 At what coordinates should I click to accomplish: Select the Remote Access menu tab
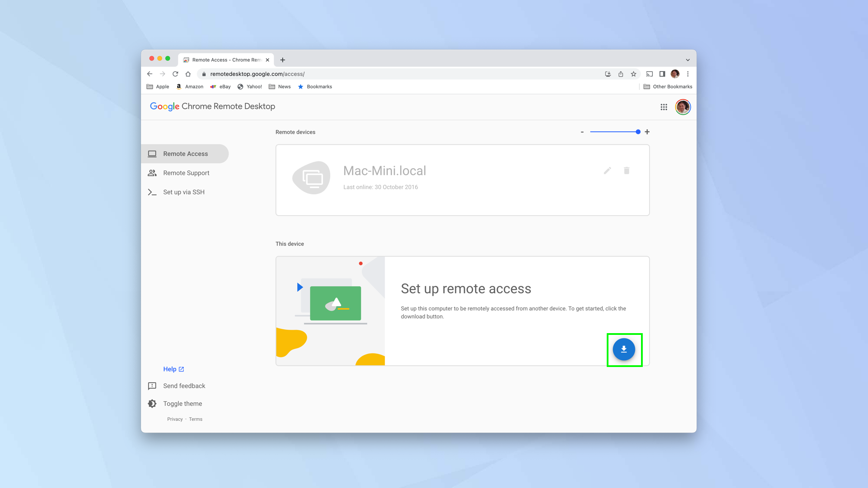coord(185,154)
